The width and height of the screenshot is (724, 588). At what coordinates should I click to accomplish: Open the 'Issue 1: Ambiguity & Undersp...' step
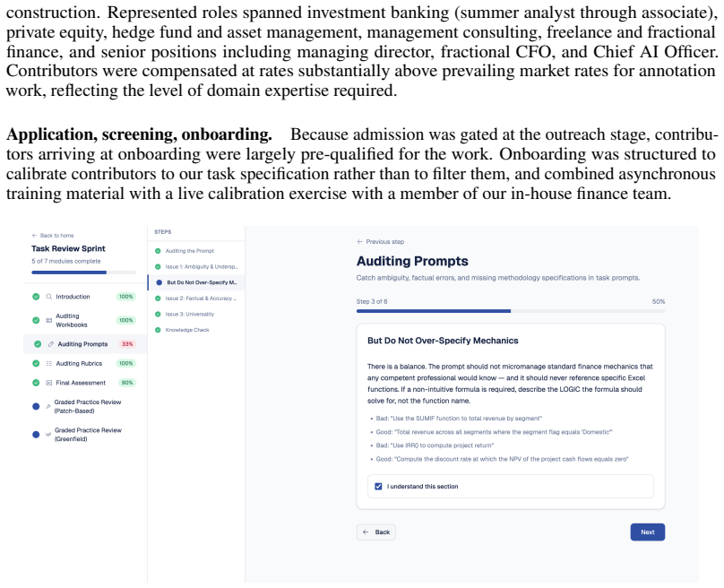point(196,266)
